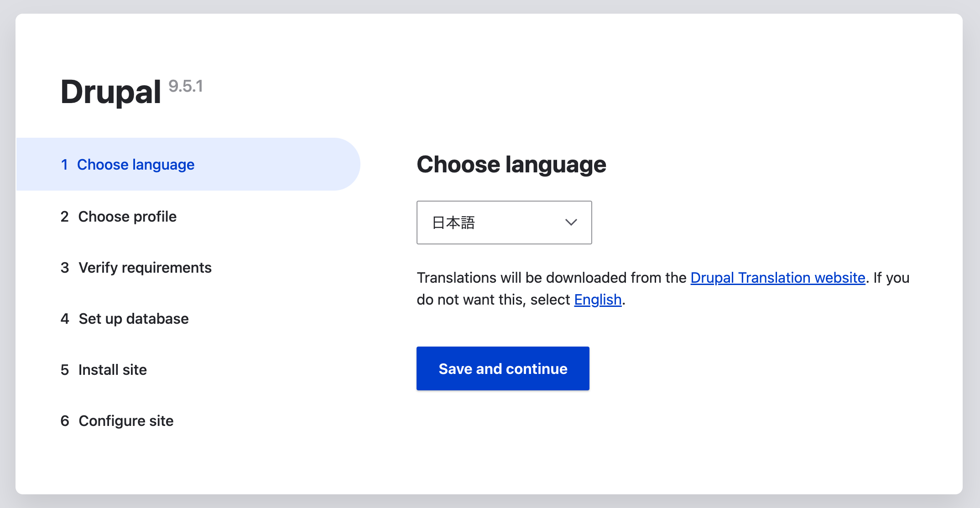The width and height of the screenshot is (980, 508).
Task: Click the Choose language main heading
Action: pyautogui.click(x=511, y=165)
